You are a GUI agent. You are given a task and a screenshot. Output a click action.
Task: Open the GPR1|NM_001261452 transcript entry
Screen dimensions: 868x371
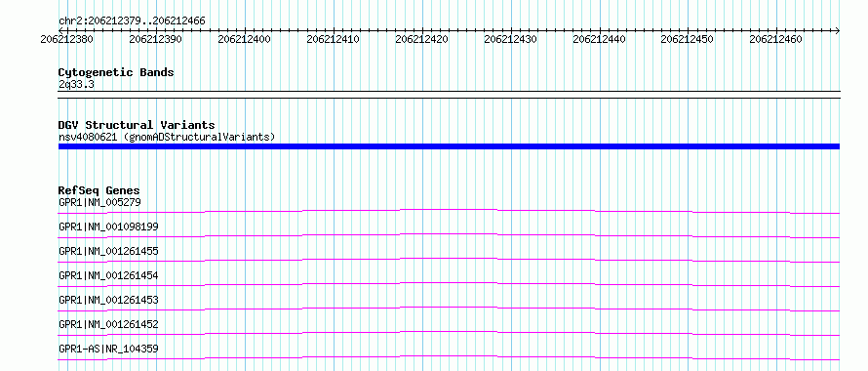click(108, 324)
